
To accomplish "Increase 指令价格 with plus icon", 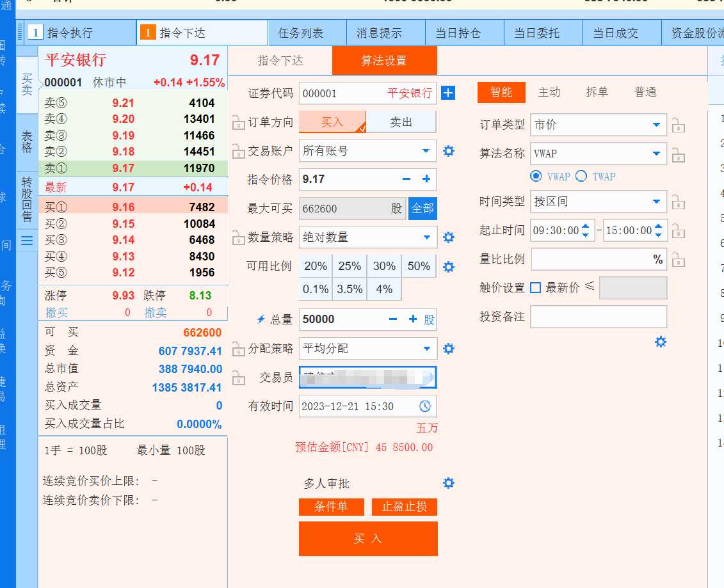I will point(426,179).
